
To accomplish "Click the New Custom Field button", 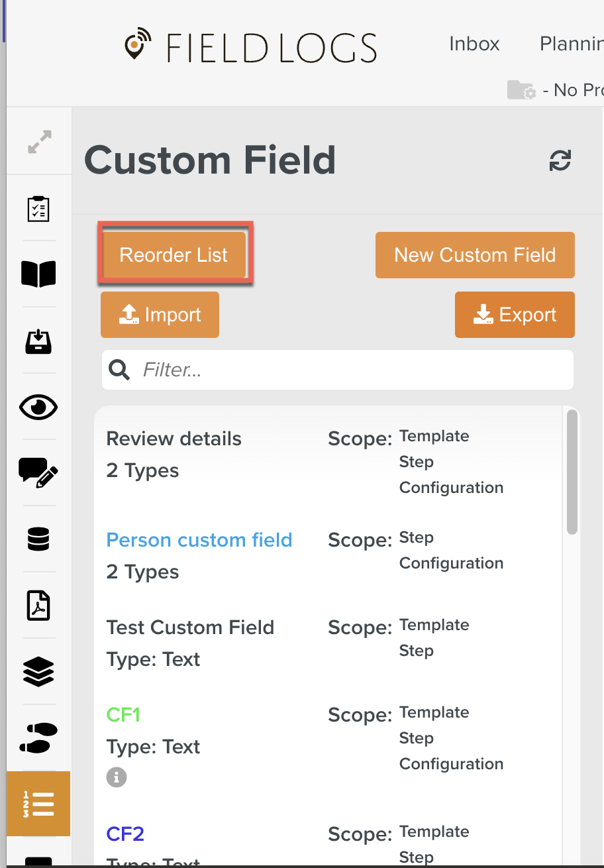I will tap(475, 255).
